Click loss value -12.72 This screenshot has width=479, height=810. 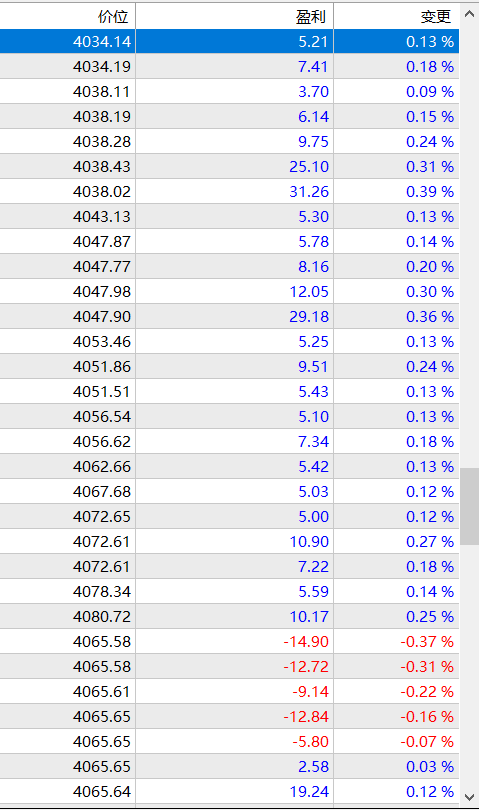[x=306, y=667]
